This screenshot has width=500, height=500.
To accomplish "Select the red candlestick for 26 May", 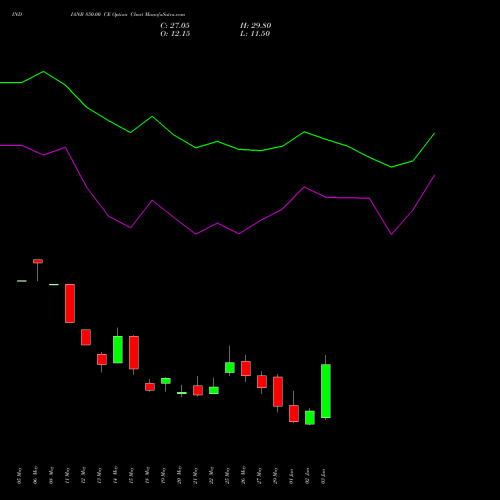I will click(x=246, y=368).
